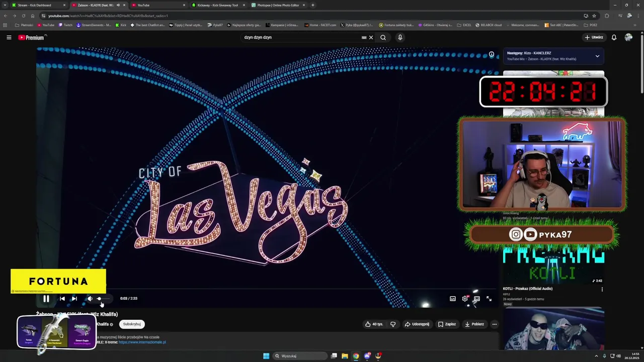Pause the video with the pause button
The image size is (644, 362).
point(46,299)
